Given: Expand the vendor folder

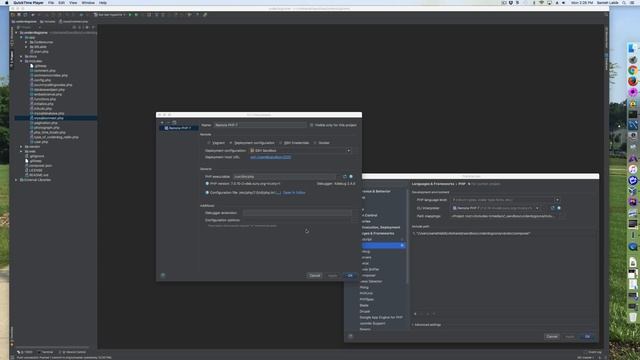Looking at the screenshot, I should 22,147.
